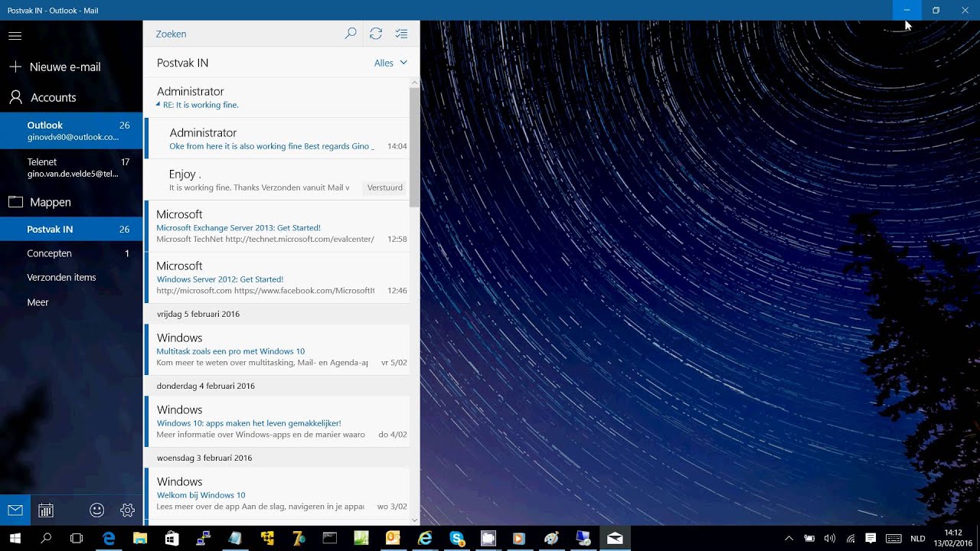Viewport: 980px width, 551px height.
Task: Click the NLD language indicator
Action: pyautogui.click(x=917, y=538)
